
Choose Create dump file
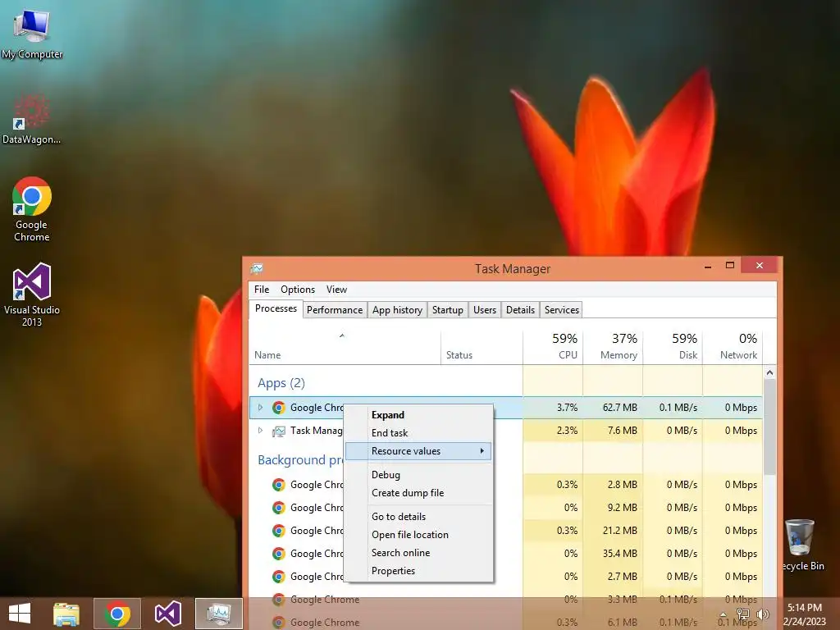coord(418,493)
